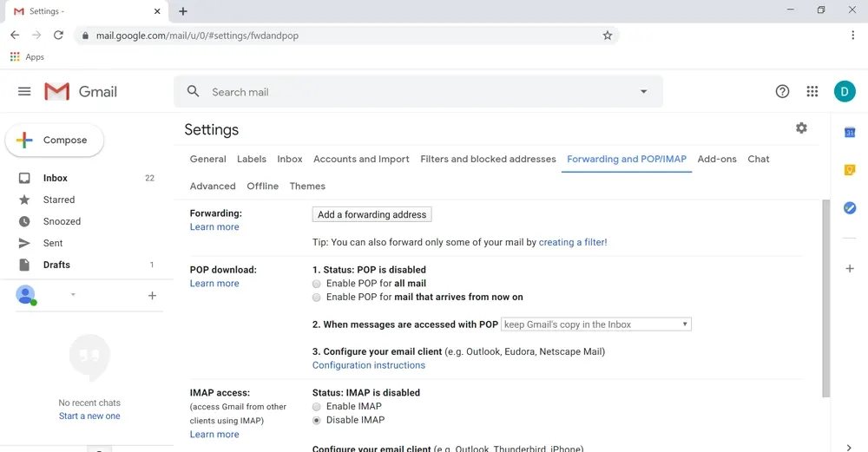Open Google Keep side panel icon
The image size is (868, 452).
850,170
